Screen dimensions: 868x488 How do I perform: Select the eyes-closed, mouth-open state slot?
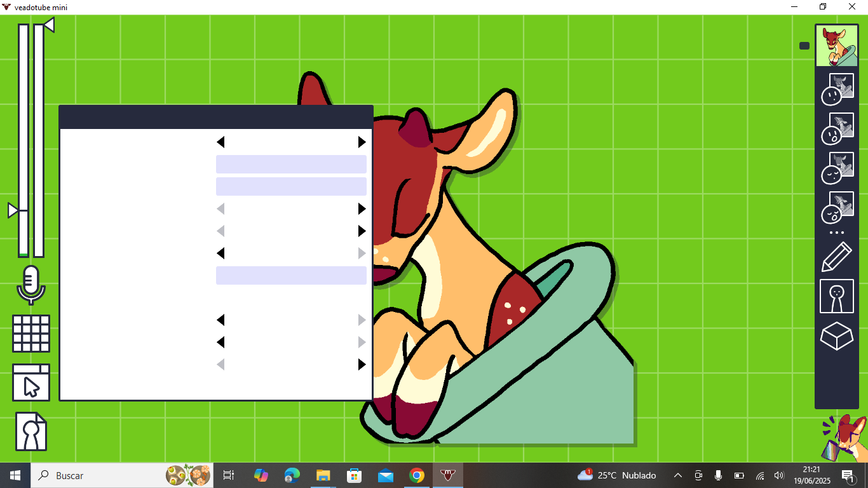[x=837, y=208]
